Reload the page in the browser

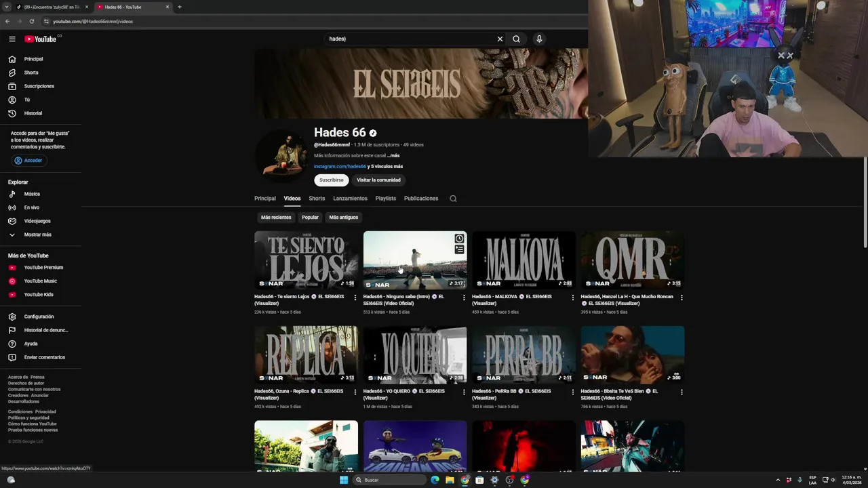click(x=31, y=21)
